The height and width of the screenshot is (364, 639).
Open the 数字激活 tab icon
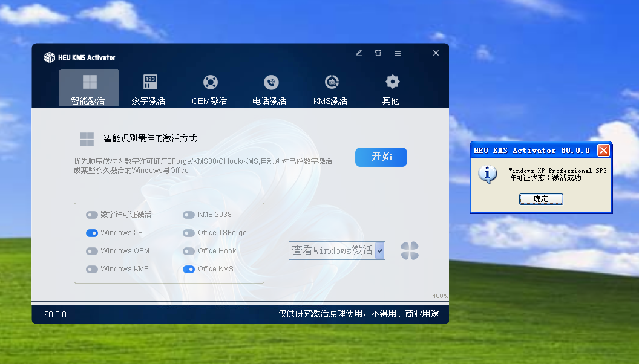pos(149,82)
